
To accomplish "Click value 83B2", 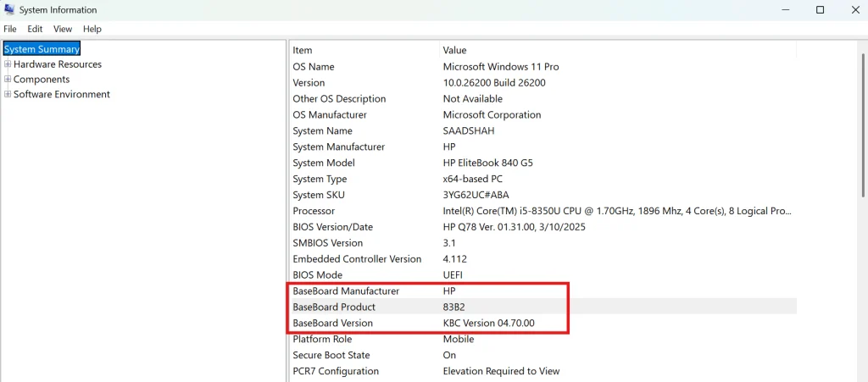I will pyautogui.click(x=454, y=307).
